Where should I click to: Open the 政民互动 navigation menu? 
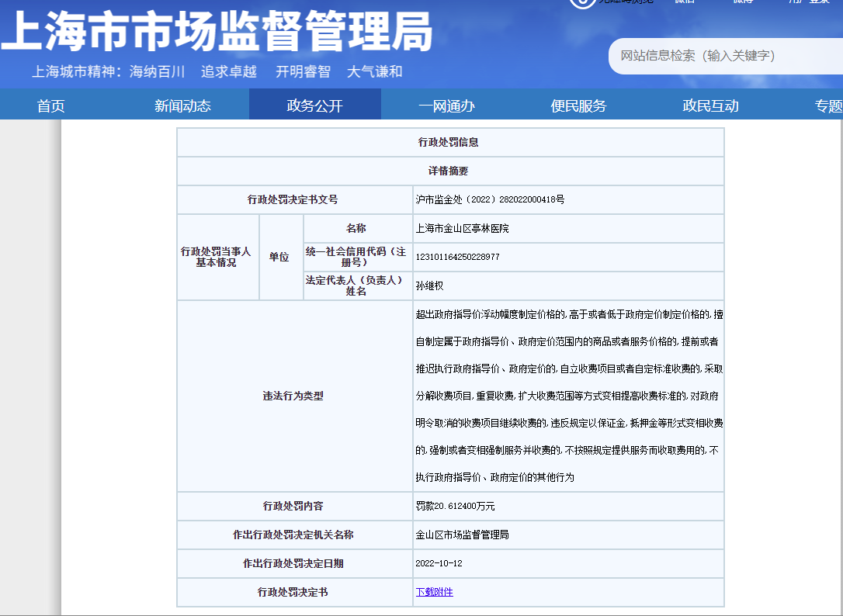point(710,106)
